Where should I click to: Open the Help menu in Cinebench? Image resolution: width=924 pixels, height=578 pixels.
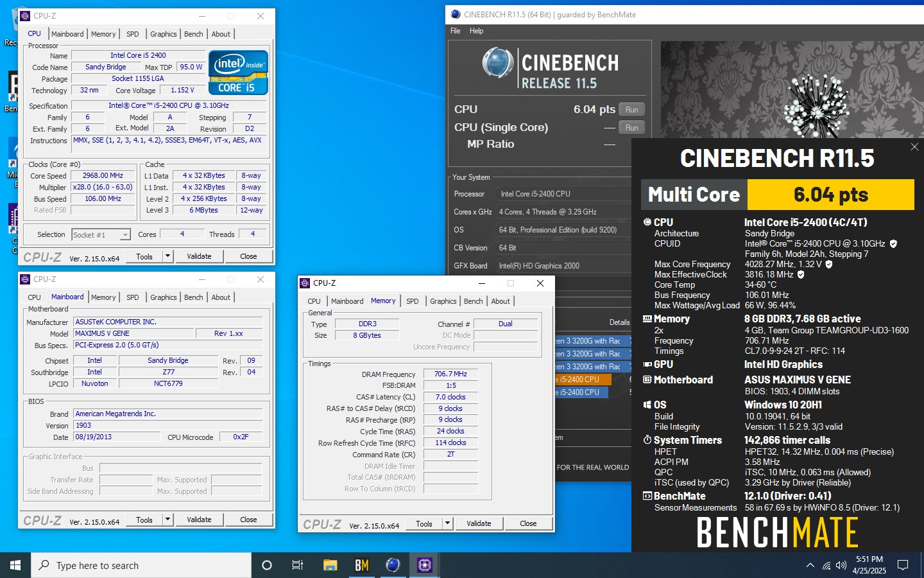tap(476, 31)
